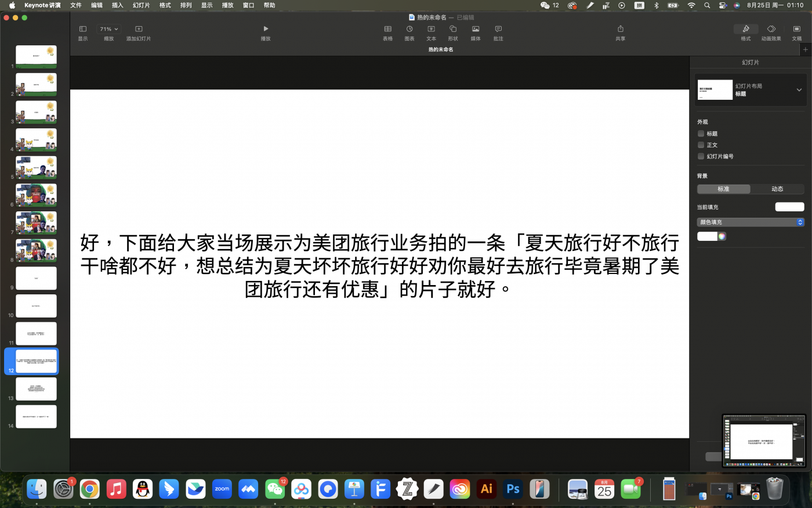Add a comment with 批注 icon
This screenshot has width=812, height=508.
(498, 29)
